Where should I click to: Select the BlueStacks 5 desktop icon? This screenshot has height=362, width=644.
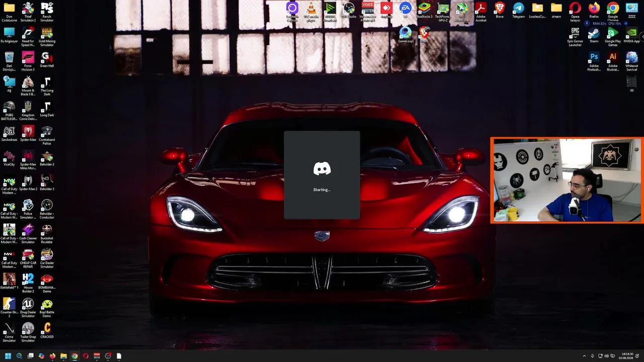pos(424,10)
